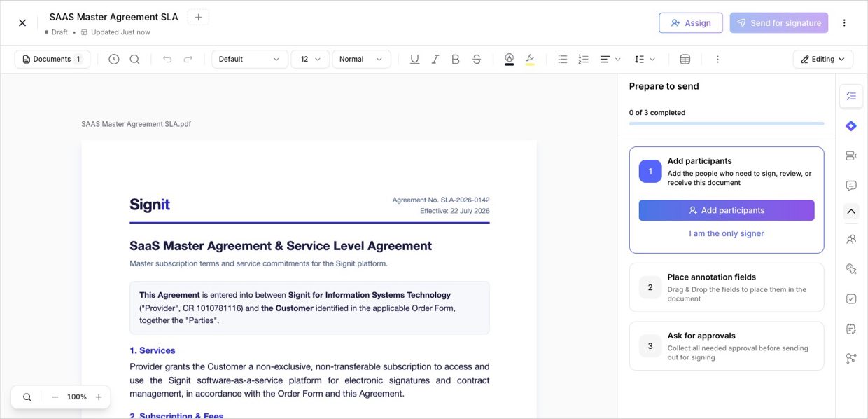The width and height of the screenshot is (868, 419).
Task: Click Send for signature
Action: (779, 23)
